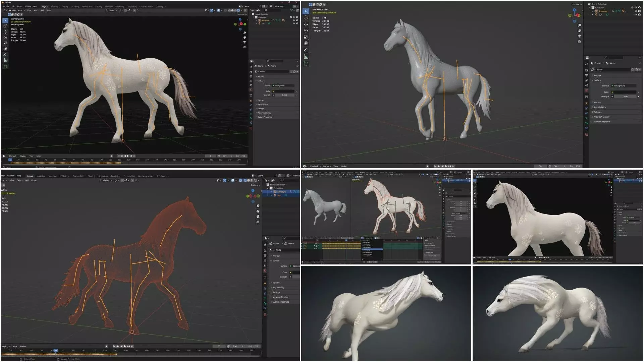This screenshot has width=644, height=362.
Task: Open the Render properties tab in large gray-horse window
Action: click(x=586, y=70)
